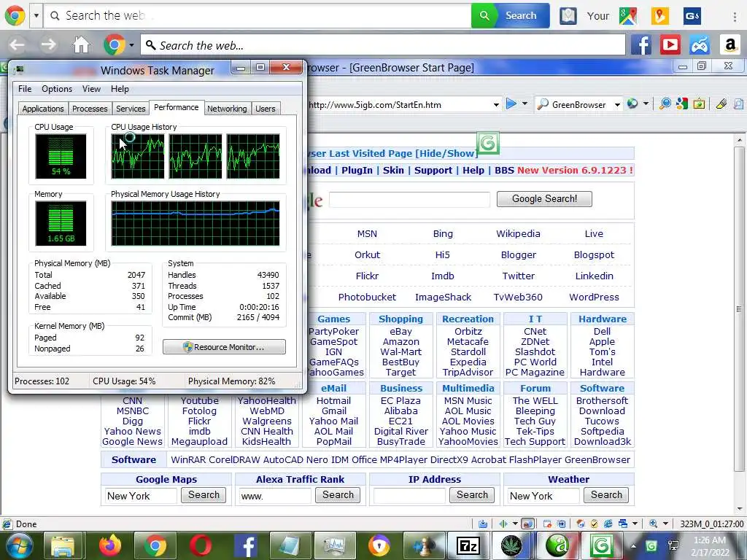
Task: Click the Google Maps icon in the top toolbar
Action: 628,16
